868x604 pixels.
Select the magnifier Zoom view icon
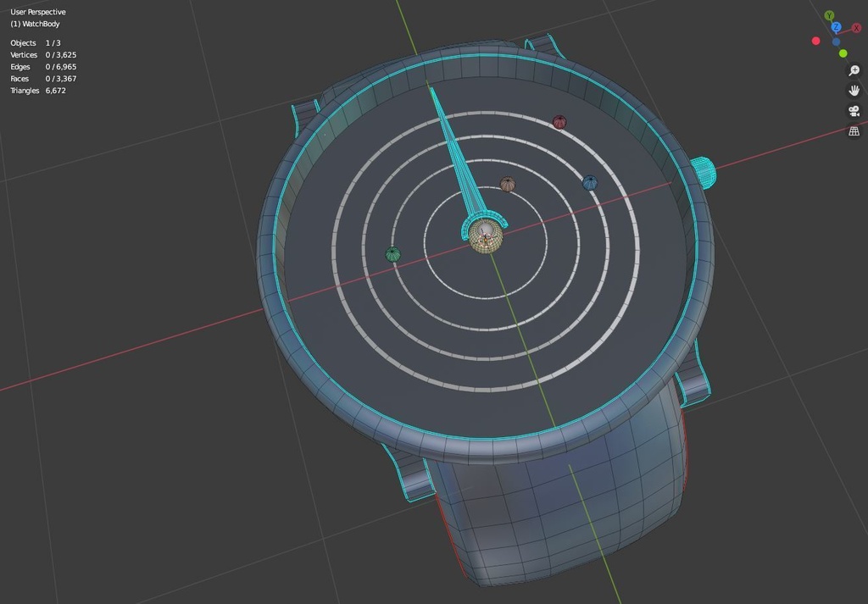click(x=854, y=69)
